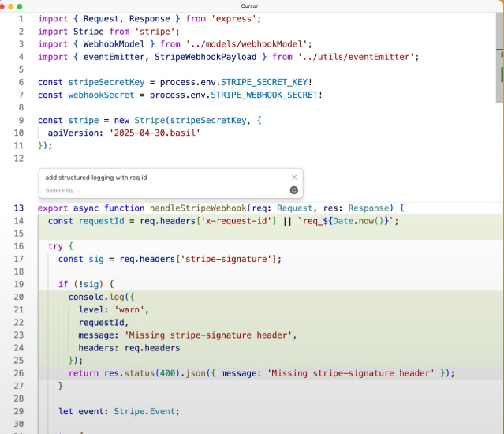Click 'stripeSecretKey' declaration on line 6
Image resolution: width=504 pixels, height=434 pixels.
[x=106, y=82]
